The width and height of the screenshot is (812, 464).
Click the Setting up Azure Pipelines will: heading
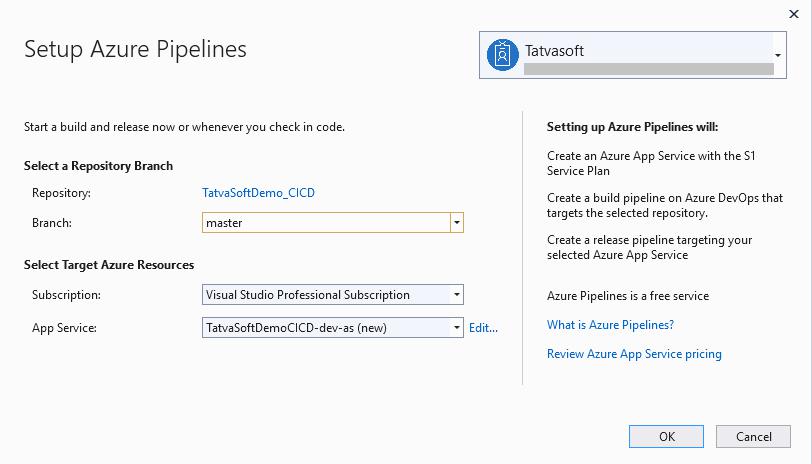tap(632, 127)
